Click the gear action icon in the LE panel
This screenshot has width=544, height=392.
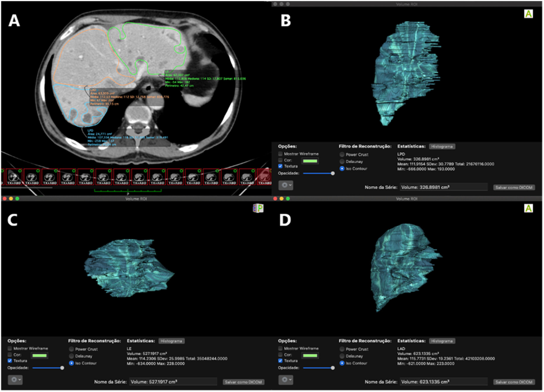click(15, 380)
